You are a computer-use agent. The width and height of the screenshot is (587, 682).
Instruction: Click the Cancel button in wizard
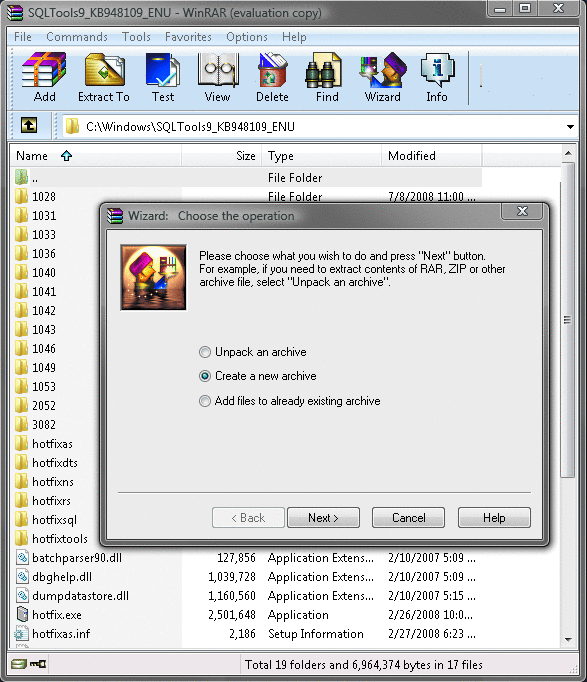click(408, 518)
